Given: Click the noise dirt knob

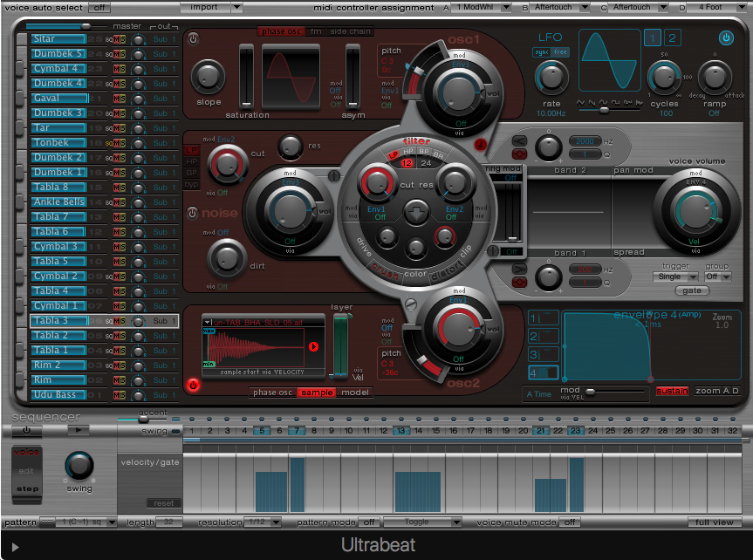Looking at the screenshot, I should [x=226, y=259].
